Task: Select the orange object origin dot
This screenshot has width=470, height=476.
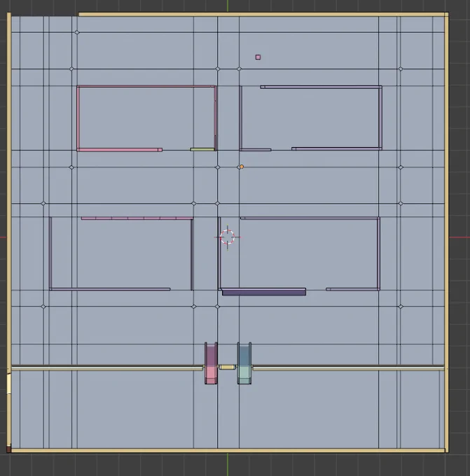Action: pyautogui.click(x=242, y=167)
